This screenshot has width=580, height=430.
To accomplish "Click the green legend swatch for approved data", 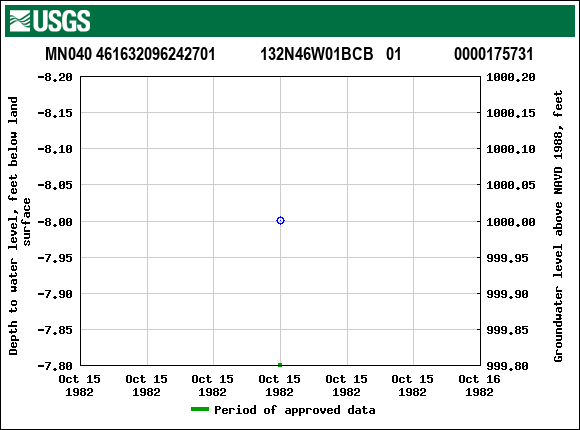I will (200, 409).
